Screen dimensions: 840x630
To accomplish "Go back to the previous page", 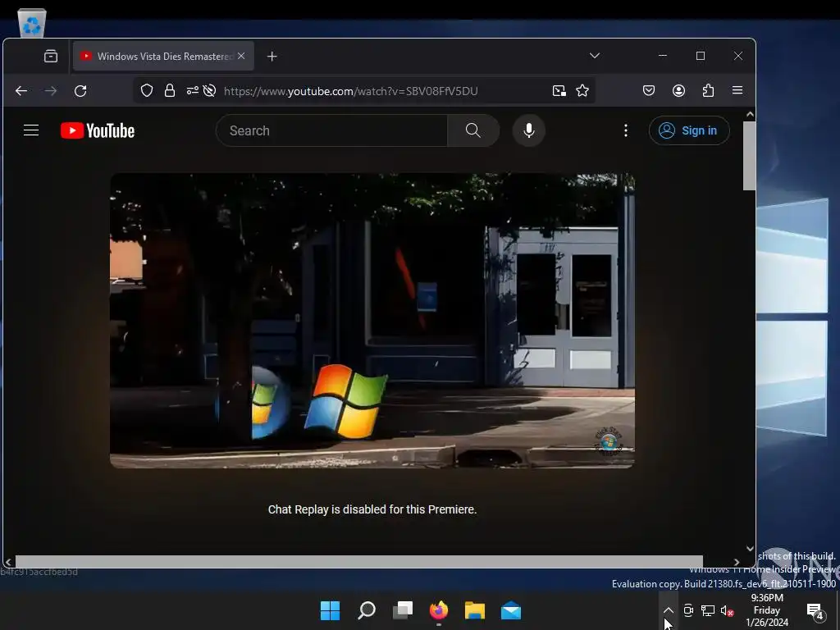I will [x=21, y=90].
